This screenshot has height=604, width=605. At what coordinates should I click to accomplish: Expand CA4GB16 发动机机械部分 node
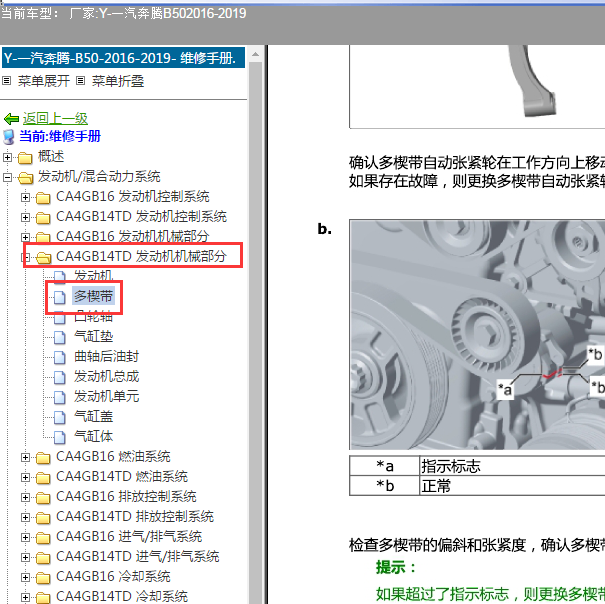[25, 237]
